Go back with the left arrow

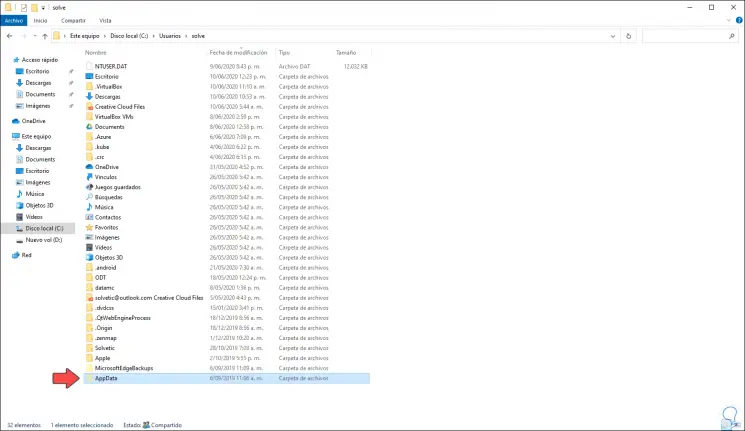(10, 36)
